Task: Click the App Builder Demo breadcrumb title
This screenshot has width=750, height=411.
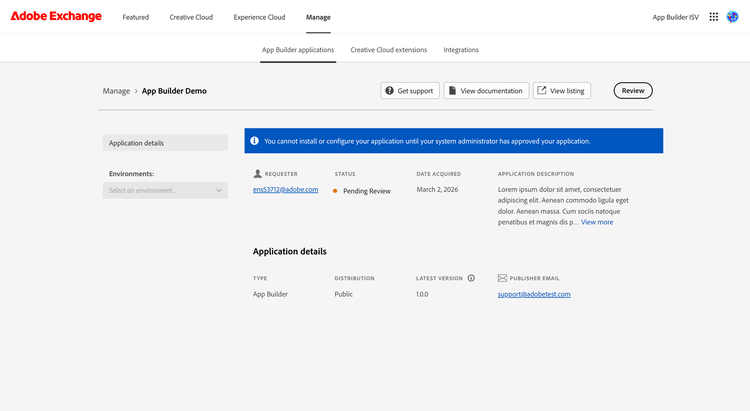Action: tap(174, 91)
